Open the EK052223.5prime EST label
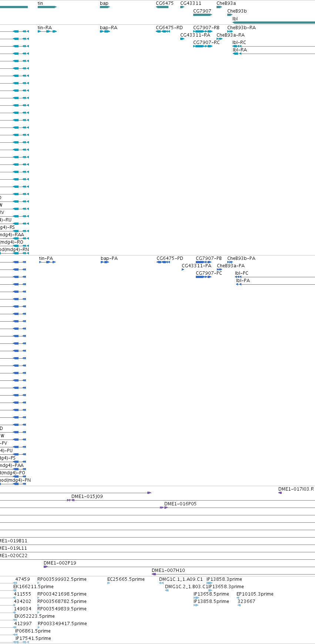The image size is (315, 644). point(34,616)
